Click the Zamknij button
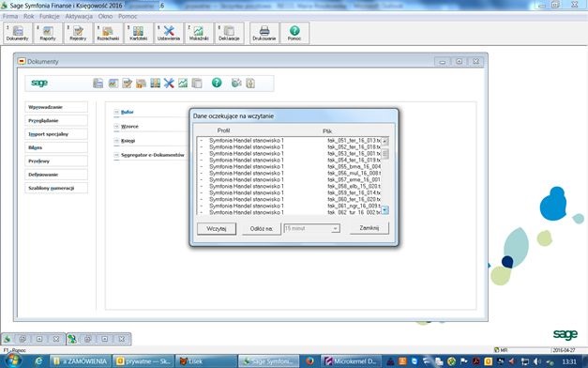The image size is (588, 368). 369,228
